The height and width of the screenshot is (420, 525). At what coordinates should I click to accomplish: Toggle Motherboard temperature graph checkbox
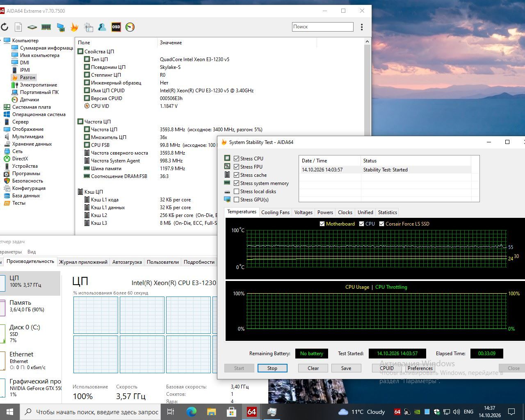[x=322, y=224]
